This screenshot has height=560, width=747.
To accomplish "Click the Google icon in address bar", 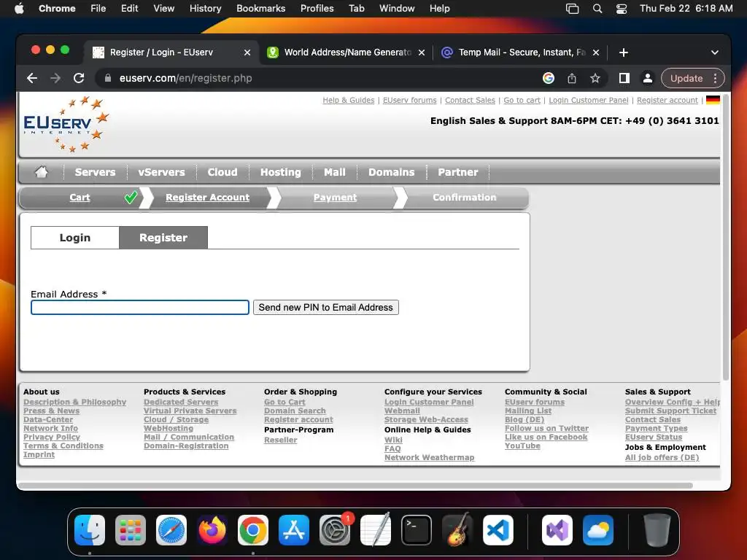I will click(549, 78).
